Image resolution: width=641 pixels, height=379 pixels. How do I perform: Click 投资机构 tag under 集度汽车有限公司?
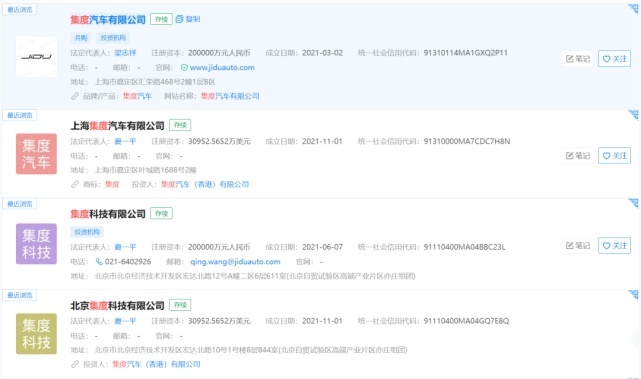pyautogui.click(x=113, y=38)
